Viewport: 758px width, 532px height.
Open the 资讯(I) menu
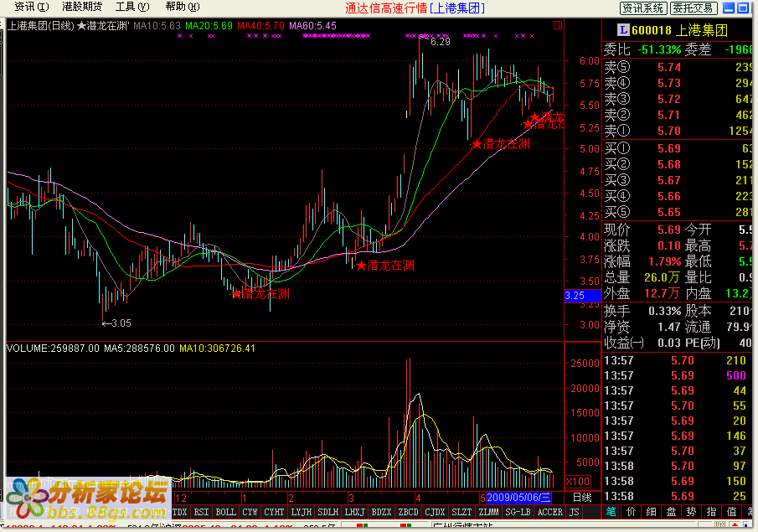(32, 7)
